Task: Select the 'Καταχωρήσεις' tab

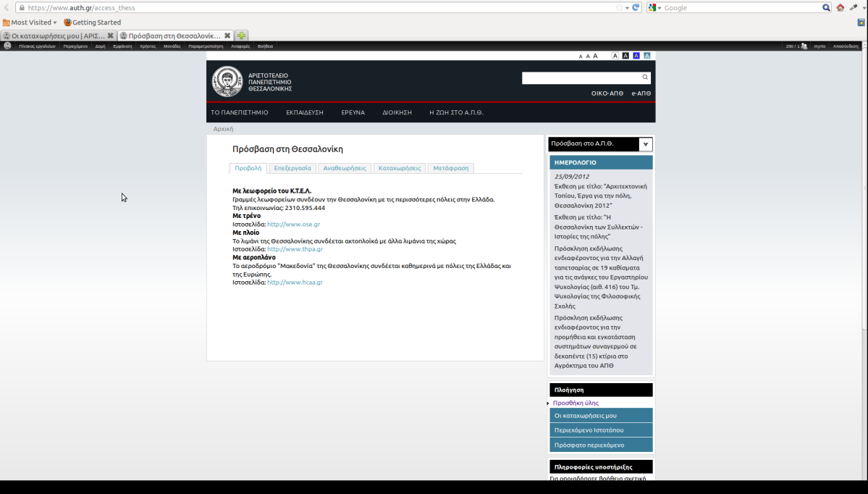Action: [399, 168]
